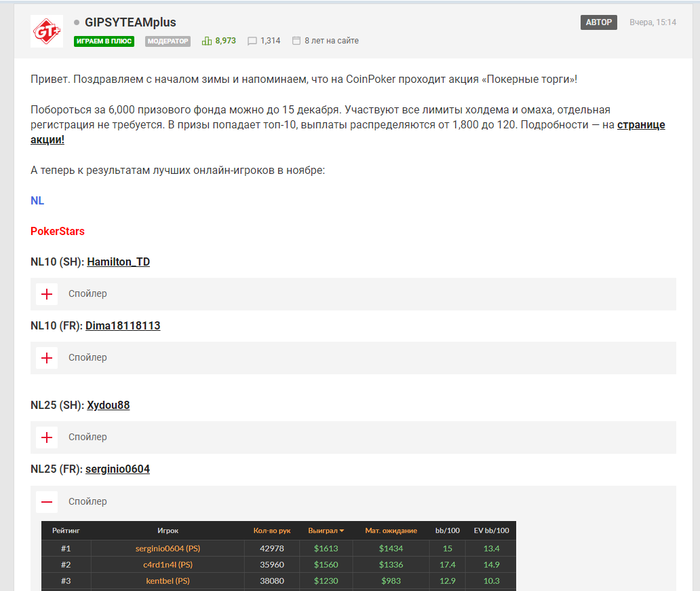Viewport: 700px width, 591px height.
Task: Open Dima18118113 player link
Action: (123, 326)
